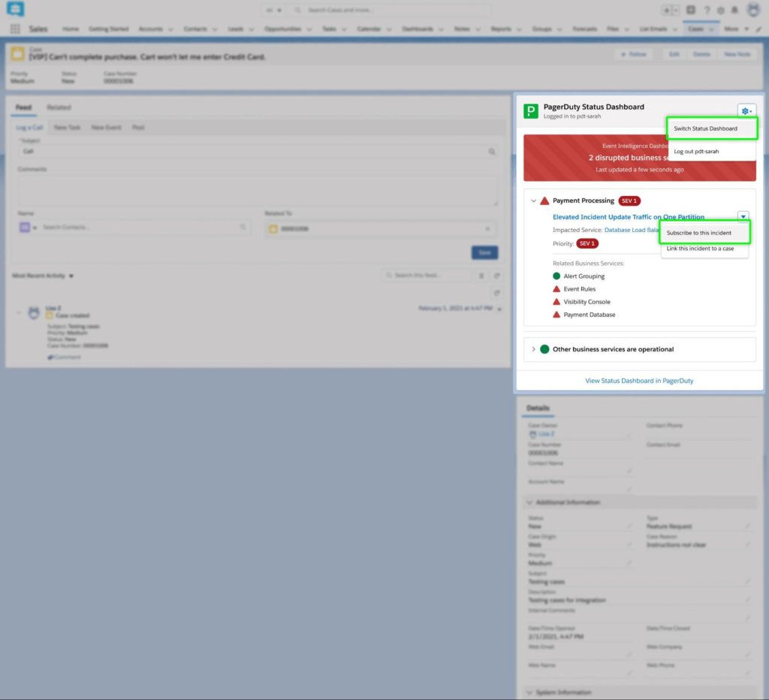This screenshot has height=700, width=769.
Task: Click the help question mark icon
Action: coord(707,11)
